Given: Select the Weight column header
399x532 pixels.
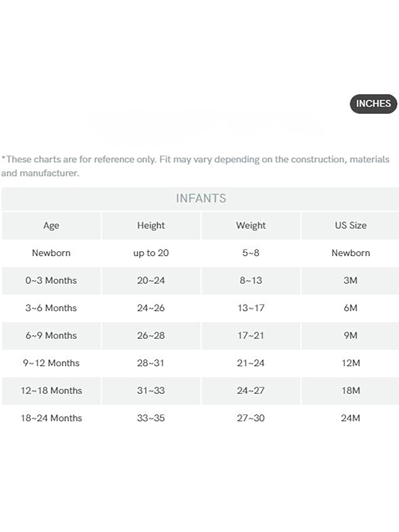Looking at the screenshot, I should coord(251,226).
